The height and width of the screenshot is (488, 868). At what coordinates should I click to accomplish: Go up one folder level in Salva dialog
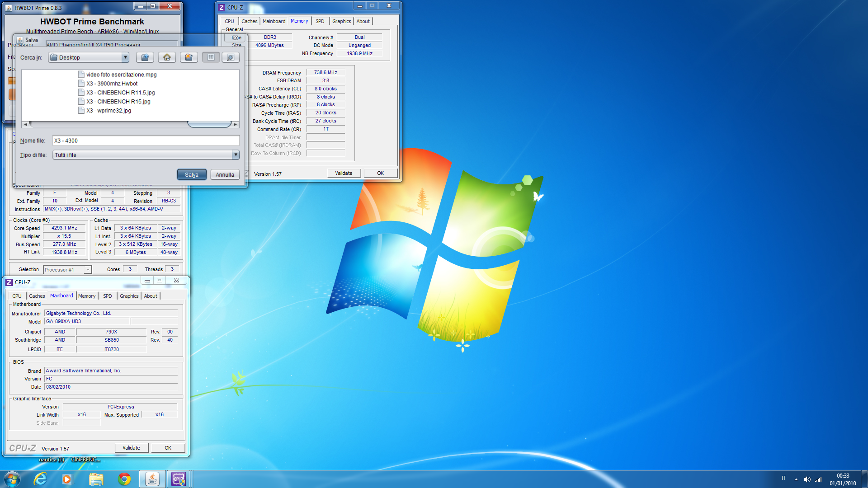pos(145,57)
